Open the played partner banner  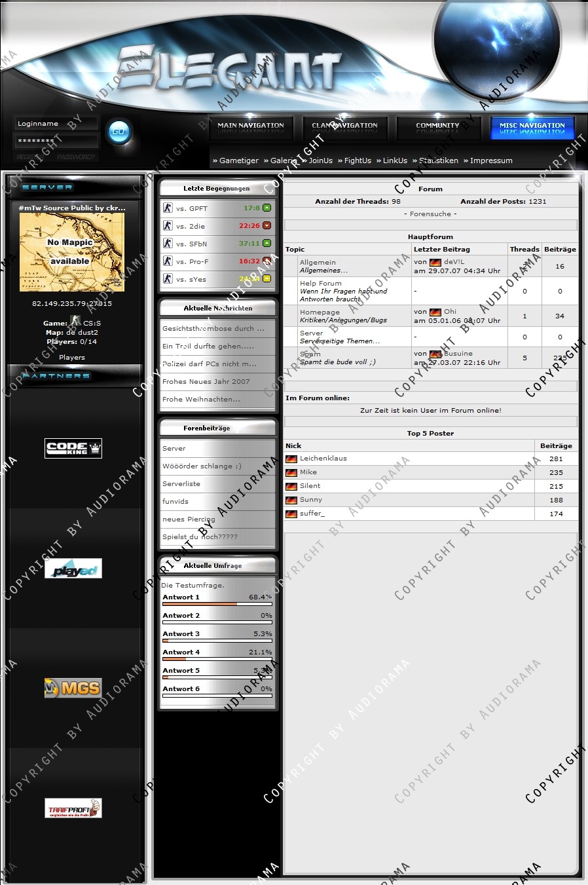[73, 569]
